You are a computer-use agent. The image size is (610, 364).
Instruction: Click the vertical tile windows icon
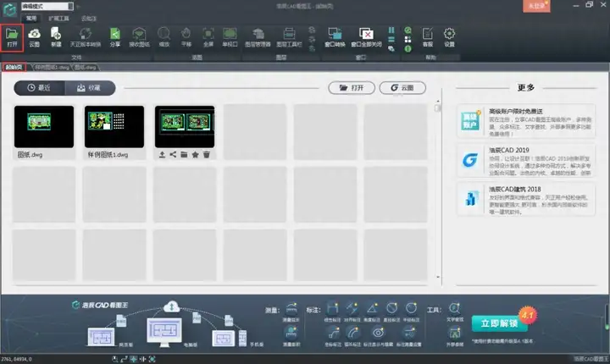pos(391,30)
